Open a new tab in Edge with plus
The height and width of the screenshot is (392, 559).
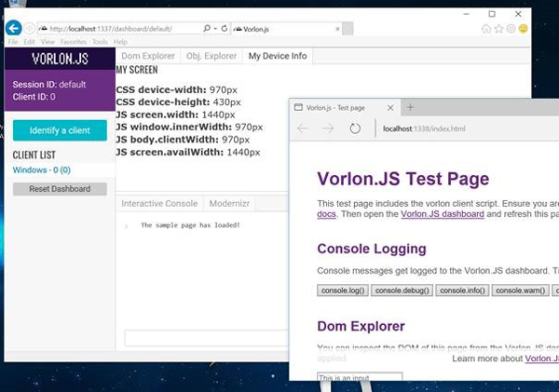[410, 107]
